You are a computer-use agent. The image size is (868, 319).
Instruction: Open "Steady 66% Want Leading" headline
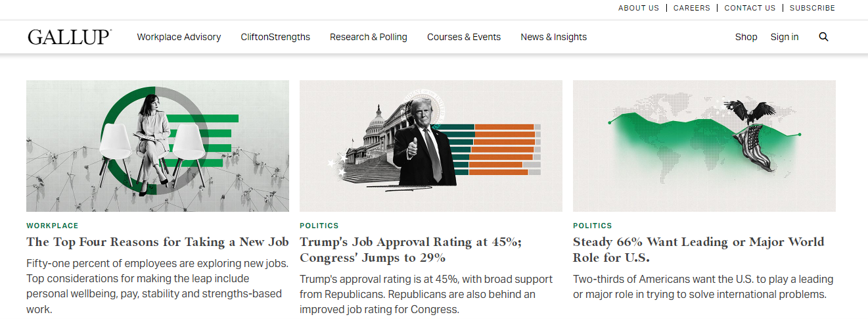click(698, 250)
